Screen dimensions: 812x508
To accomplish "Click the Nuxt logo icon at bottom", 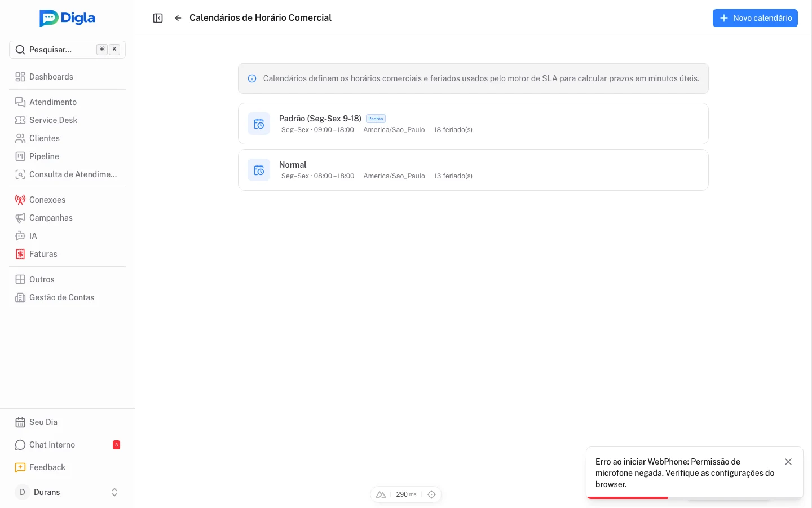I will [381, 494].
